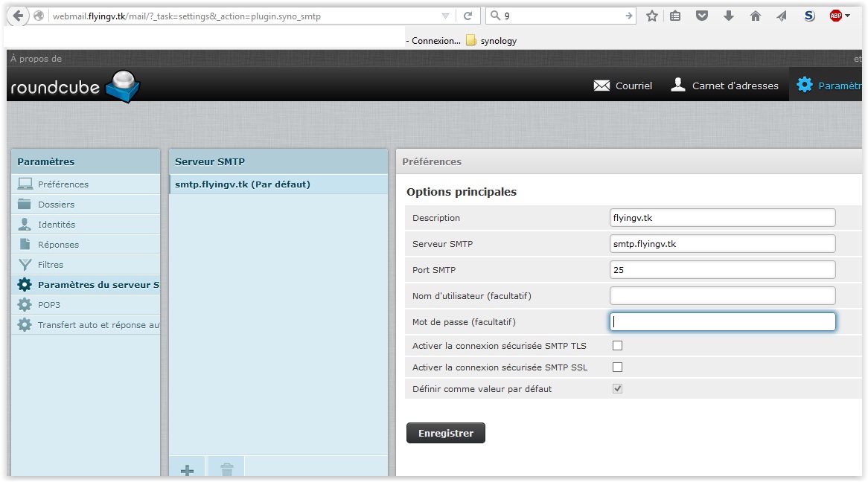
Task: Select Dossiers in the settings list
Action: [86, 205]
